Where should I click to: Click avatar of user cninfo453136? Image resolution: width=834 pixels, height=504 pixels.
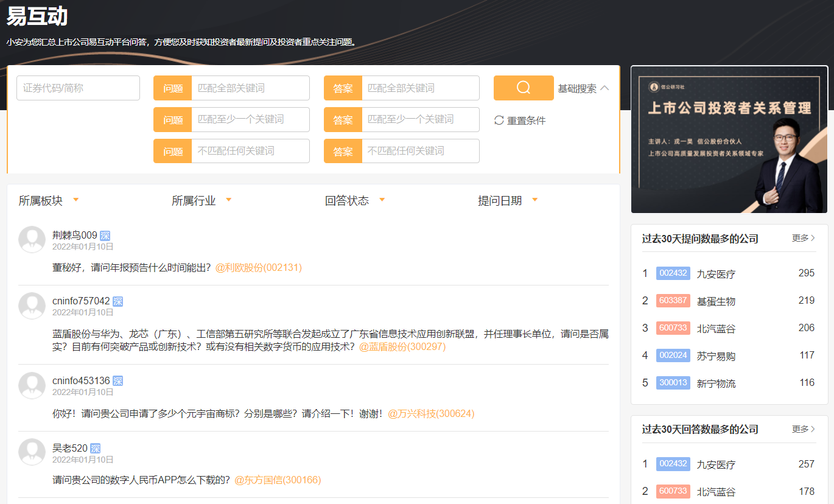click(x=32, y=386)
